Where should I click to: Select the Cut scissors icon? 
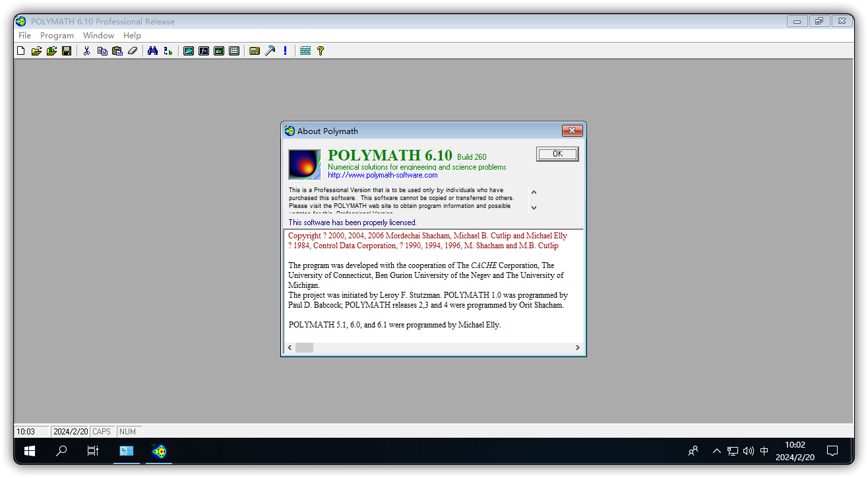[86, 50]
